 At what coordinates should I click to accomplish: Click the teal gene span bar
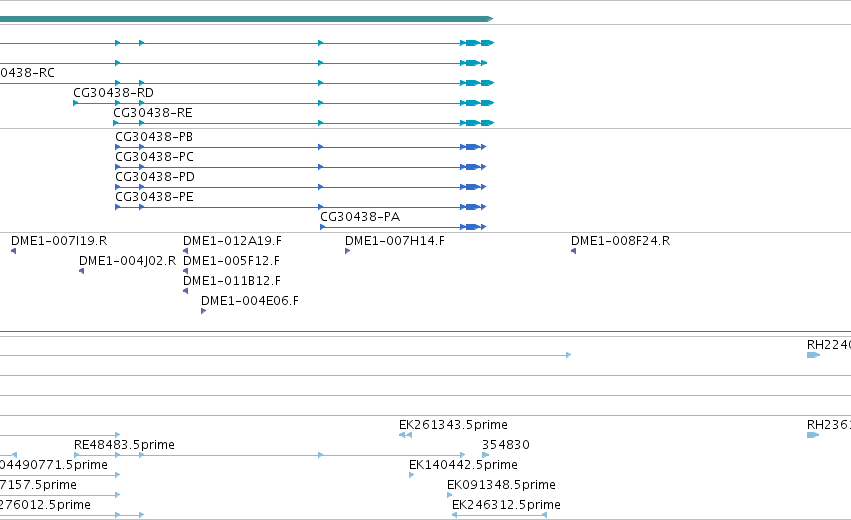click(x=246, y=19)
